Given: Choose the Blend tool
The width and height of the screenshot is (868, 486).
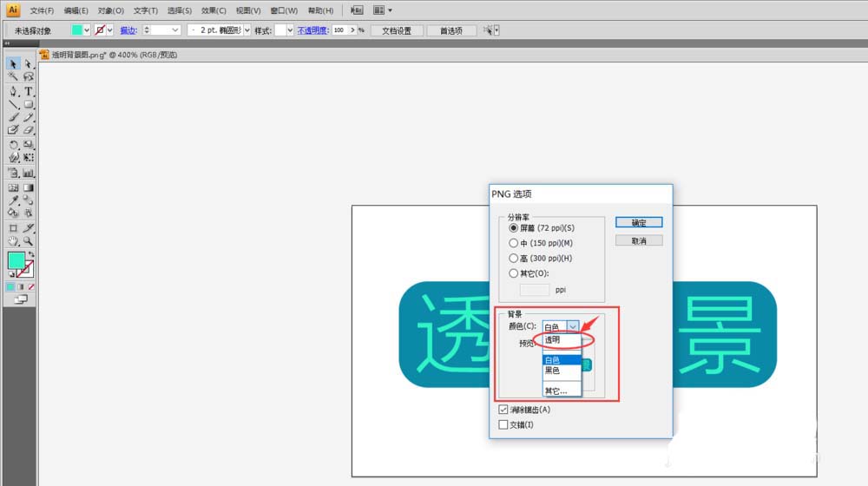Looking at the screenshot, I should coord(29,200).
